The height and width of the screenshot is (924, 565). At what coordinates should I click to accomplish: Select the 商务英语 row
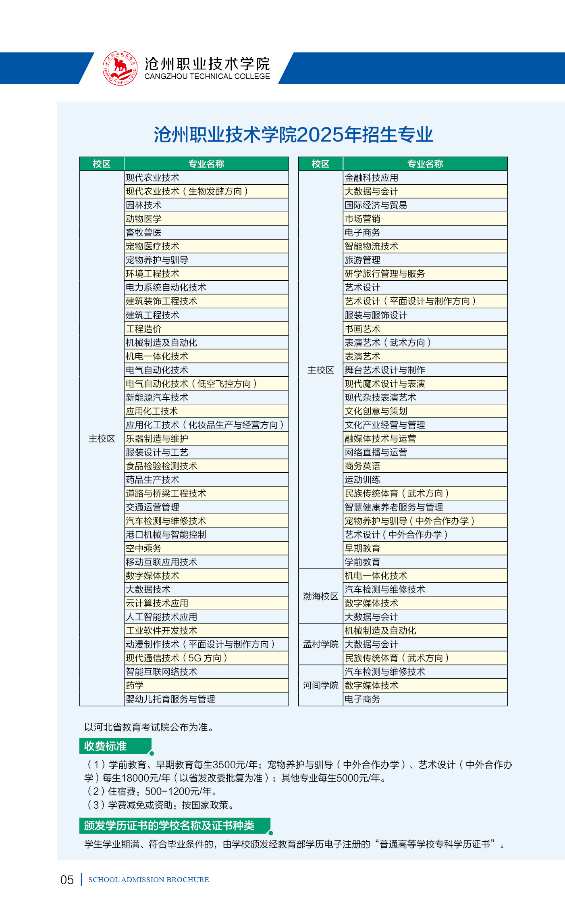tap(425, 466)
